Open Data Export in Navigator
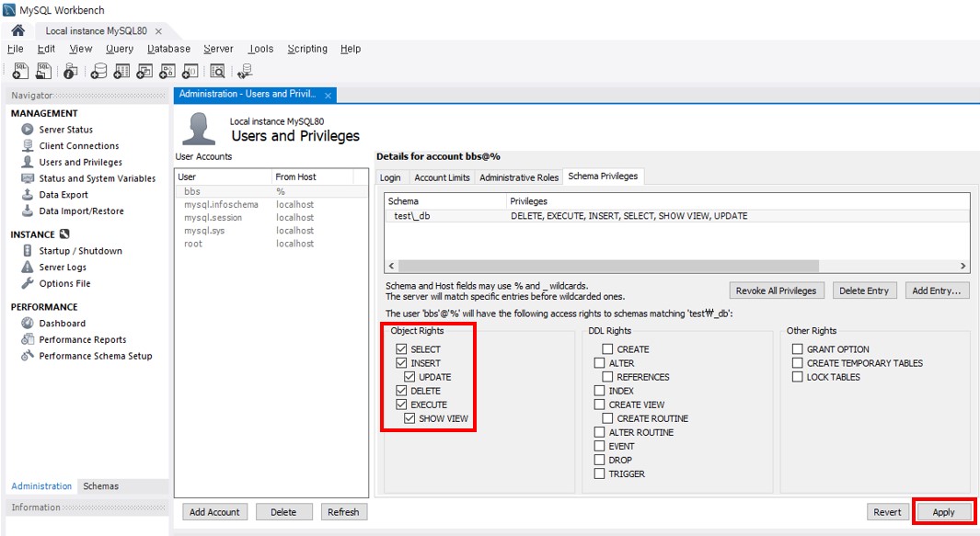Image resolution: width=980 pixels, height=536 pixels. (63, 194)
